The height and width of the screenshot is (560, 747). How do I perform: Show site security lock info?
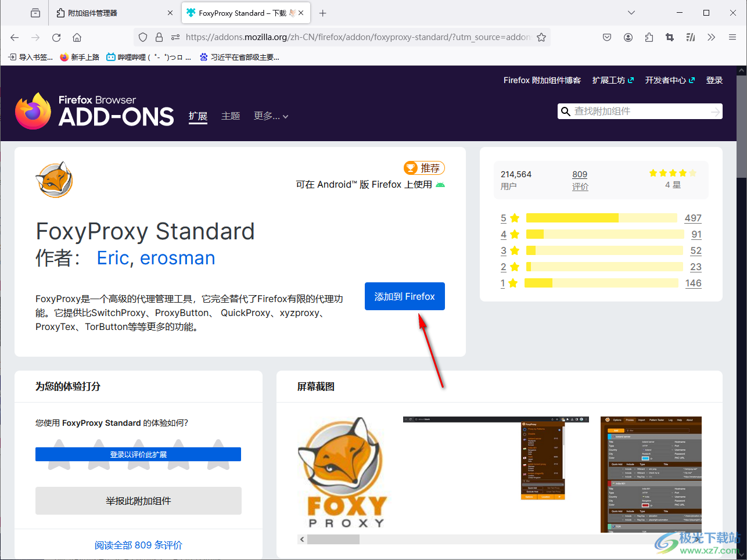click(159, 37)
